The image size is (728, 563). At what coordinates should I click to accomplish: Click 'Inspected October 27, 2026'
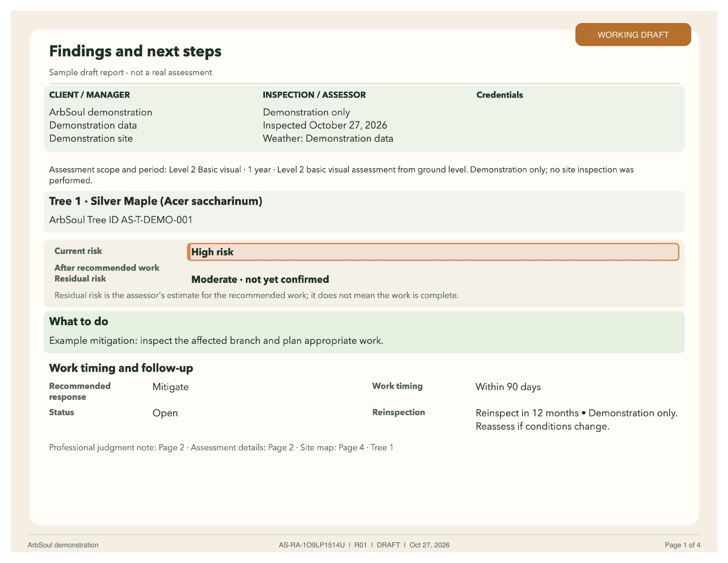point(325,125)
